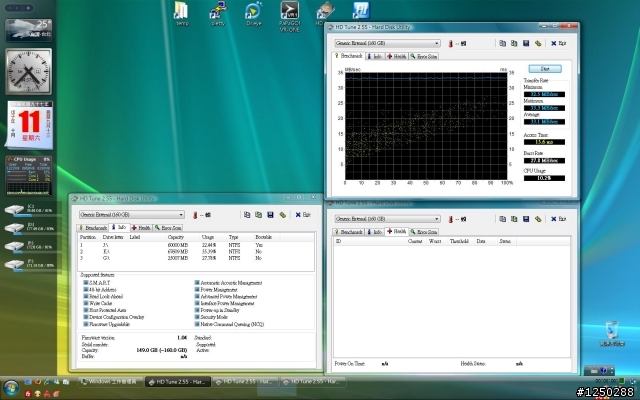Image resolution: width=640 pixels, height=400 pixels.
Task: Click copy-to-clipboard icon in Info window toolbar
Action: (x=247, y=215)
